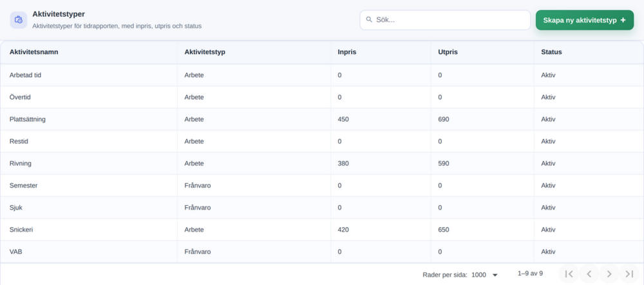Open the Rader per sida dropdown

click(485, 275)
